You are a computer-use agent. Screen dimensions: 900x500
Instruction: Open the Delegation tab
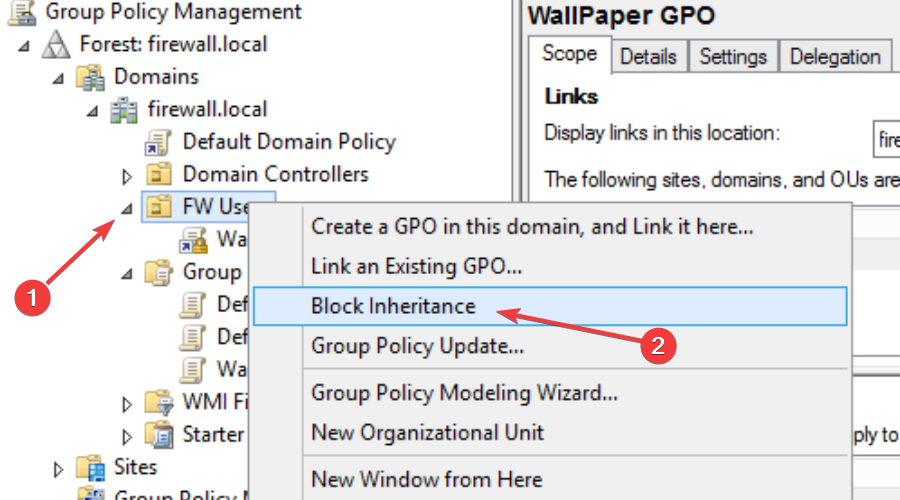point(835,57)
